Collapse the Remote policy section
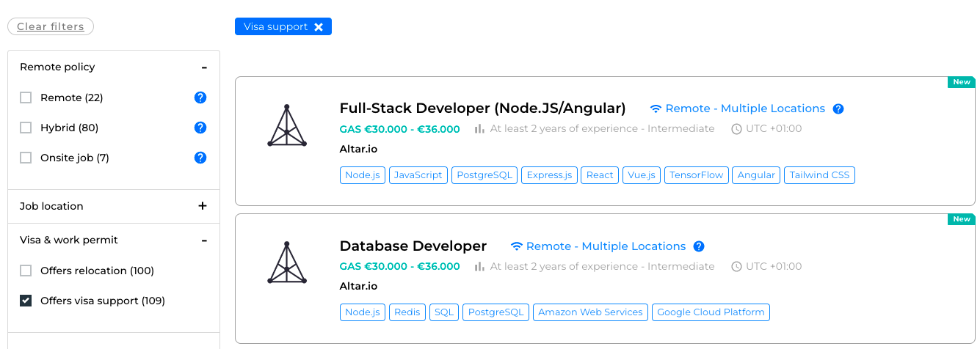The image size is (980, 349). pos(204,67)
